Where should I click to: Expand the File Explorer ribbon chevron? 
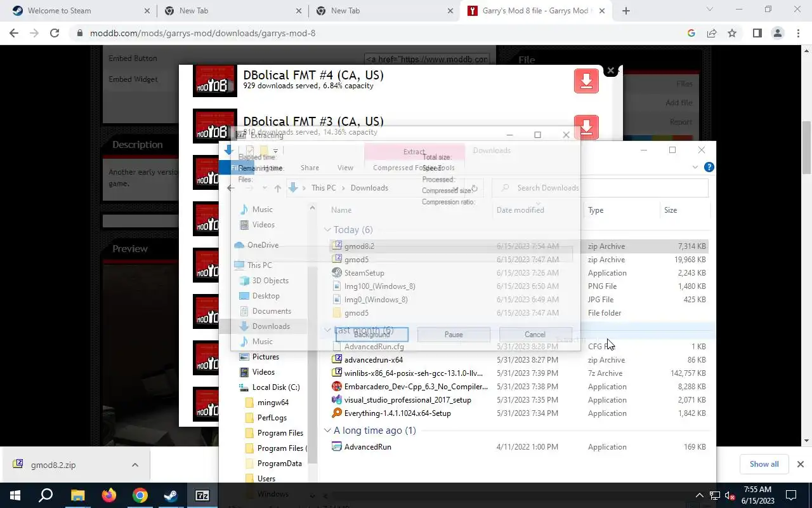pos(695,167)
